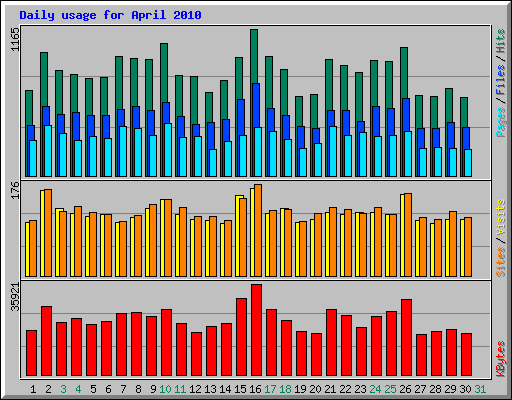Image resolution: width=512 pixels, height=400 pixels.
Task: Click the Pages legend label
Action: [x=500, y=122]
